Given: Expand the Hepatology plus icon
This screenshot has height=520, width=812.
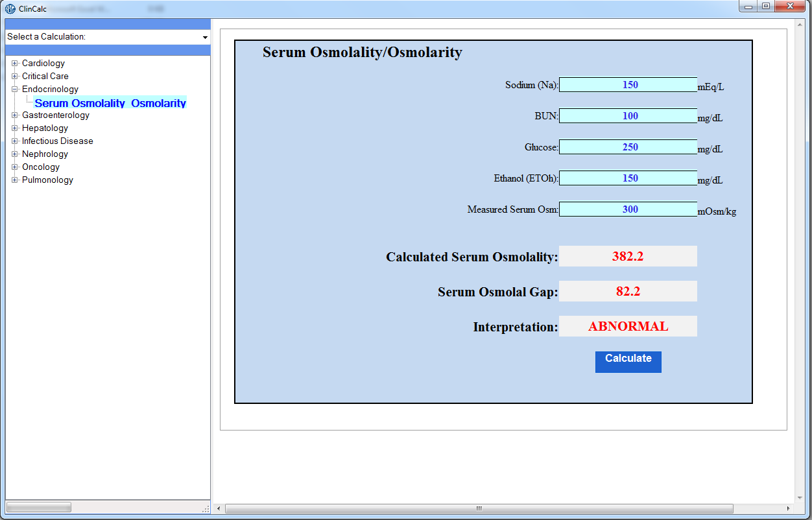Looking at the screenshot, I should click(x=14, y=128).
